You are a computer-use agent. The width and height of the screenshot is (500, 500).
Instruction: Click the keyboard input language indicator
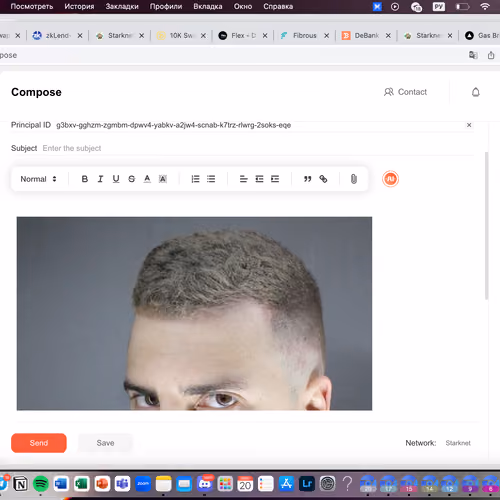(439, 7)
